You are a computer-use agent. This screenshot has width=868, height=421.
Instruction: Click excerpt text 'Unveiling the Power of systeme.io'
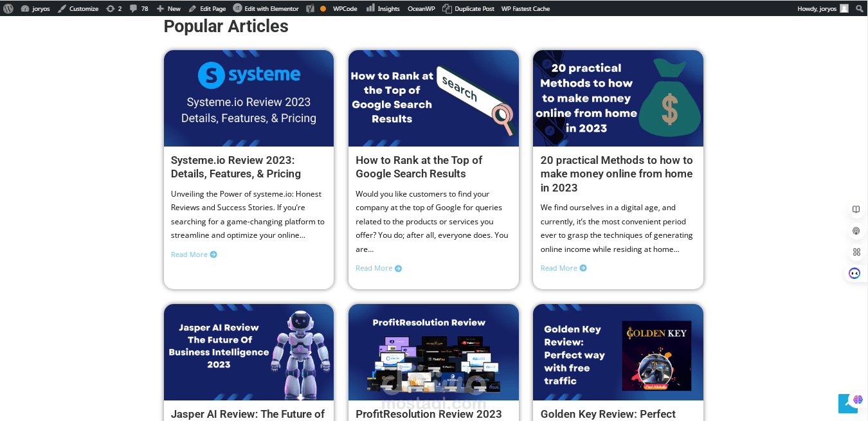(248, 215)
